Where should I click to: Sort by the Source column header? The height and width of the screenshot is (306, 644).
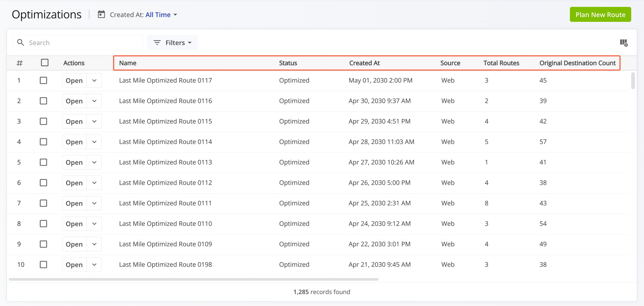(x=450, y=63)
